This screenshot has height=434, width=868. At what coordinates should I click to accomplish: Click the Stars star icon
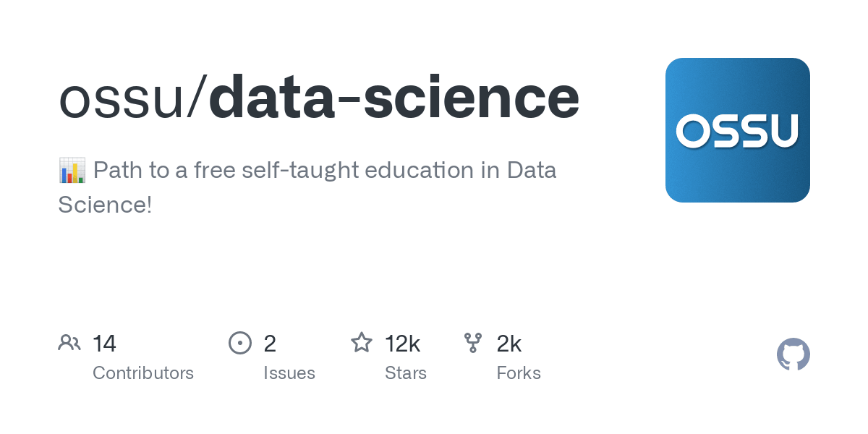coord(362,343)
